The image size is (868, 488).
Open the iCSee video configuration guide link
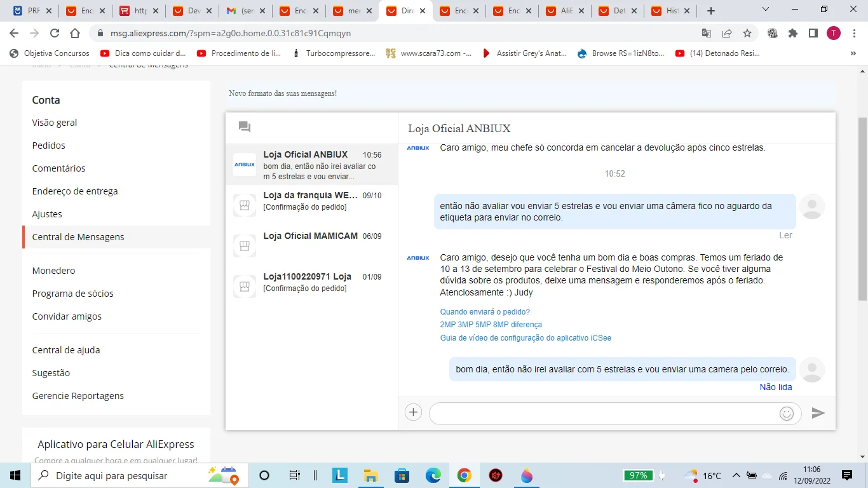(x=526, y=338)
